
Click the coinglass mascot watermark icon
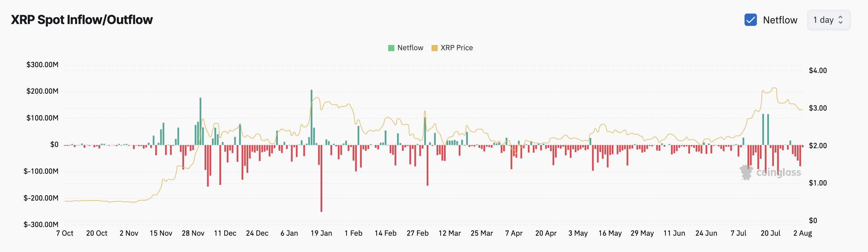pyautogui.click(x=746, y=172)
